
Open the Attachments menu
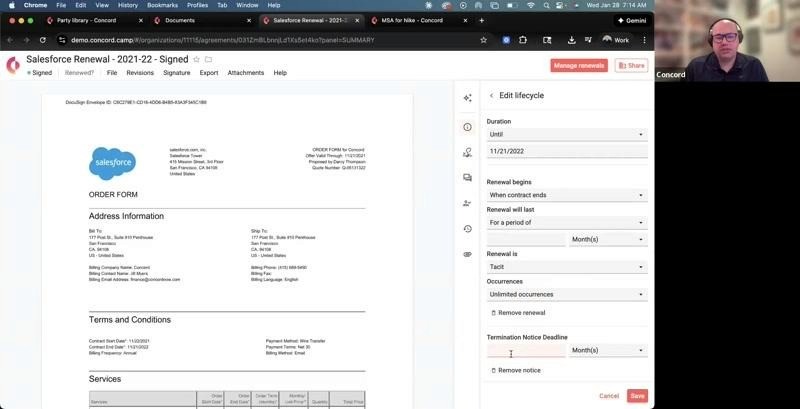coord(246,73)
